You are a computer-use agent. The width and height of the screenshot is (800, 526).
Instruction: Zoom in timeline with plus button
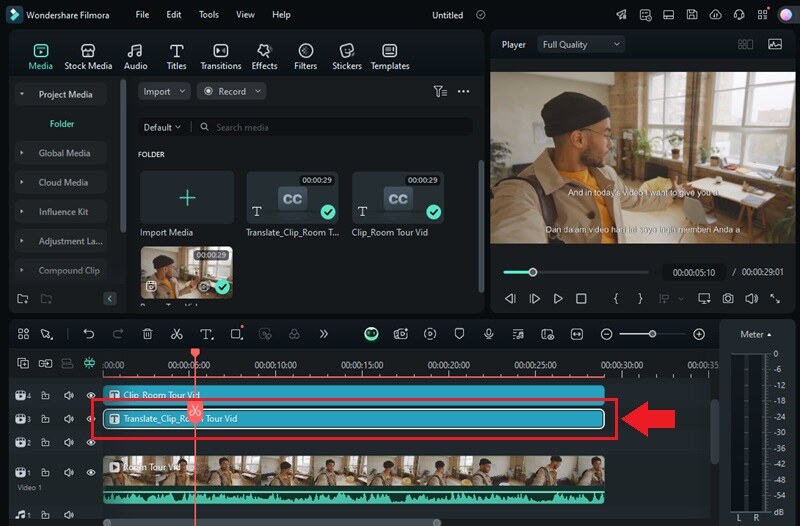click(x=699, y=334)
